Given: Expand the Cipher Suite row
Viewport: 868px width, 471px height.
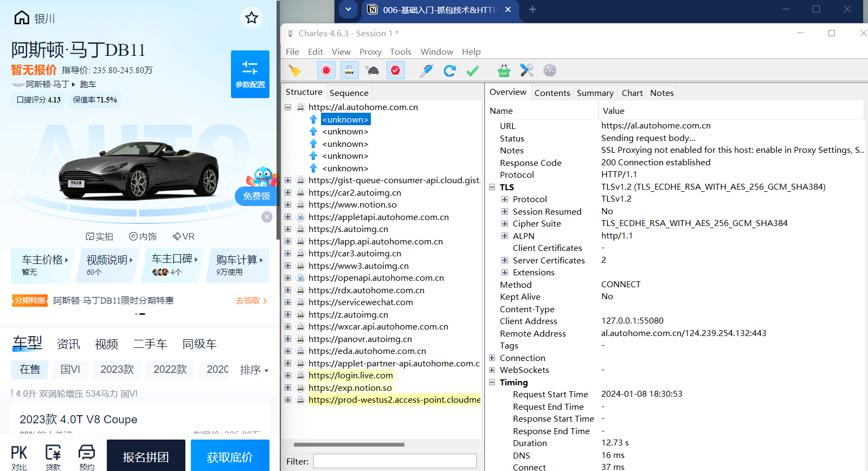Looking at the screenshot, I should [505, 224].
